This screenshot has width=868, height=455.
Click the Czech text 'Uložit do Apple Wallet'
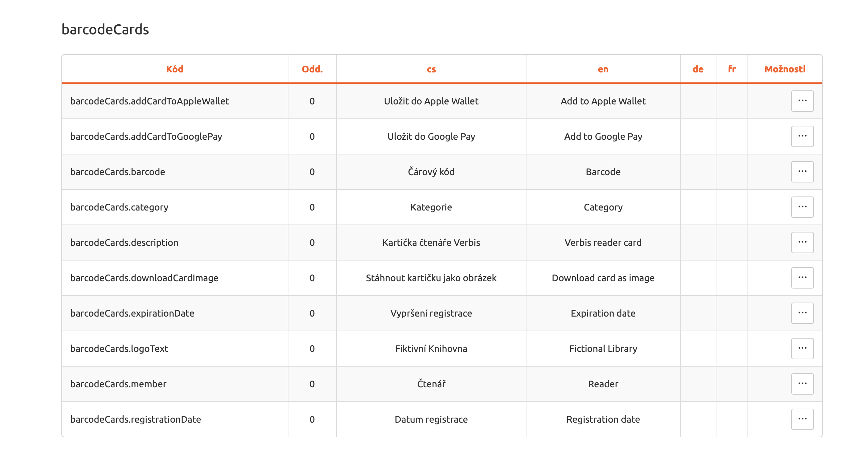(x=431, y=101)
